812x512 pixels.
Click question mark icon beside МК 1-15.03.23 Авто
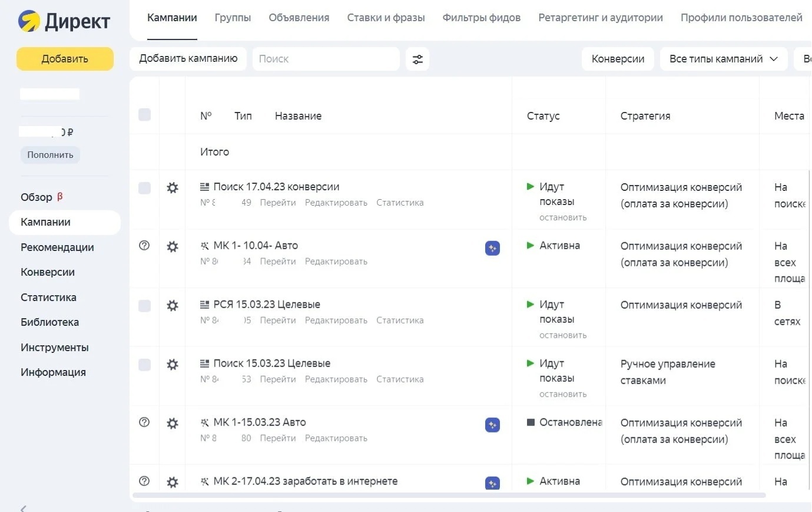[x=144, y=422]
